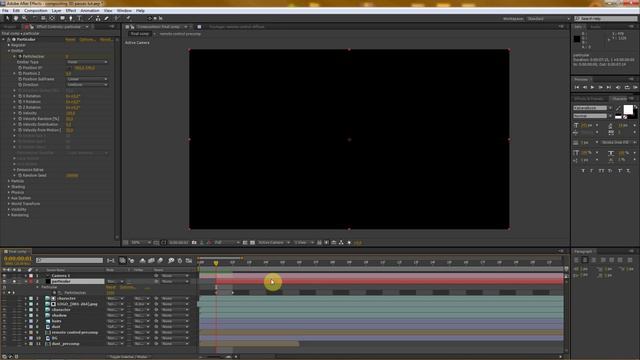The image size is (640, 360).
Task: Select the Brush tool
Action: point(90,18)
